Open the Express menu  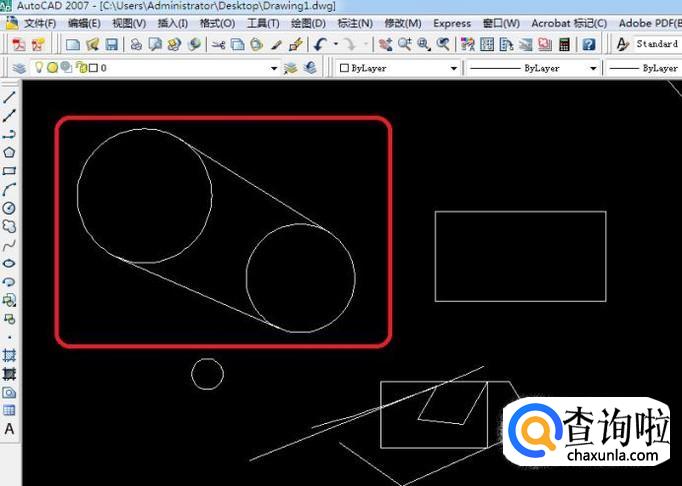coord(452,23)
